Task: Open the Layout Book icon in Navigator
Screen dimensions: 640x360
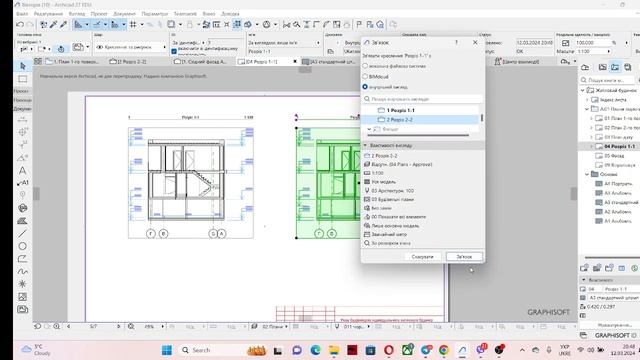Action: pos(615,67)
